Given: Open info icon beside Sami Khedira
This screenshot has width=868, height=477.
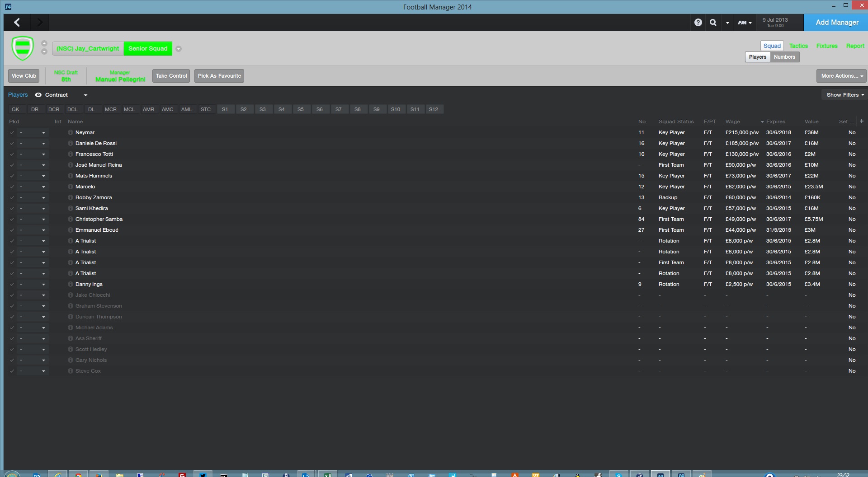Looking at the screenshot, I should click(71, 208).
